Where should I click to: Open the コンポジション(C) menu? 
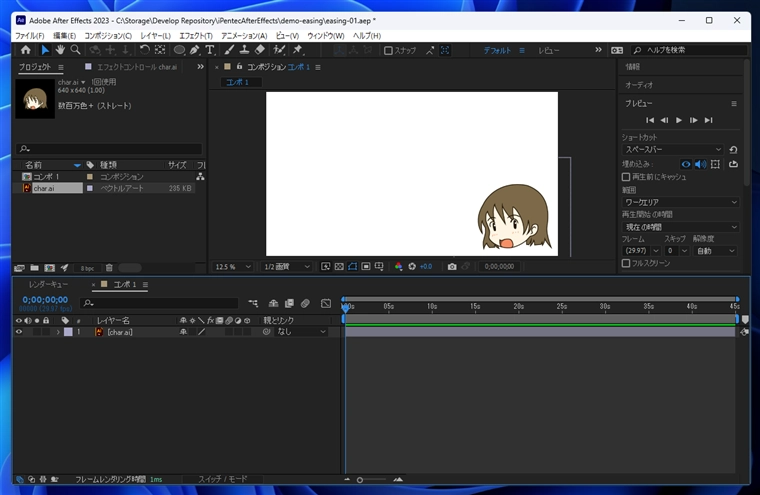[108, 36]
